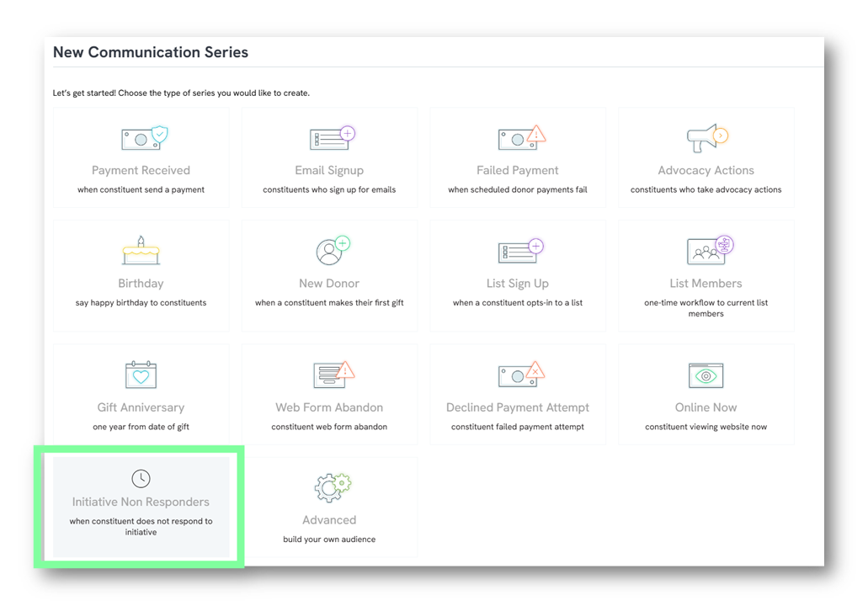The width and height of the screenshot is (868, 606).
Task: Click the Birthday cake icon
Action: [x=141, y=251]
